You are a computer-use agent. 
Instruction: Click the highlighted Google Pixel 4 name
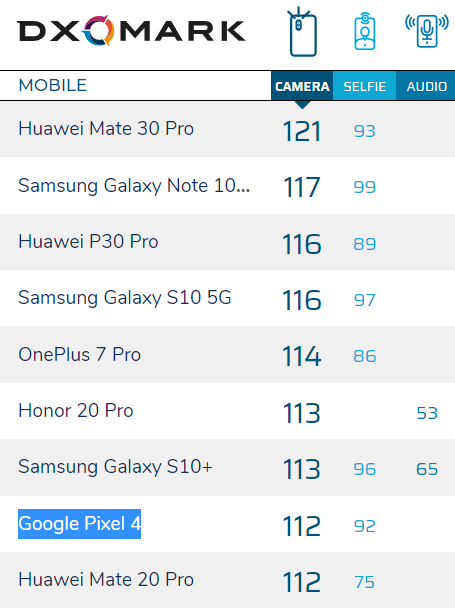click(x=79, y=524)
